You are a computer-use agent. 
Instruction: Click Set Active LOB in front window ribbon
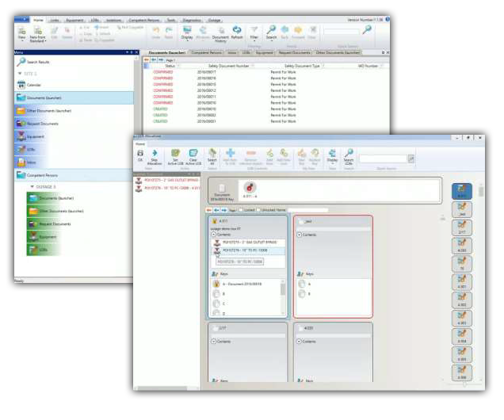[x=175, y=157]
